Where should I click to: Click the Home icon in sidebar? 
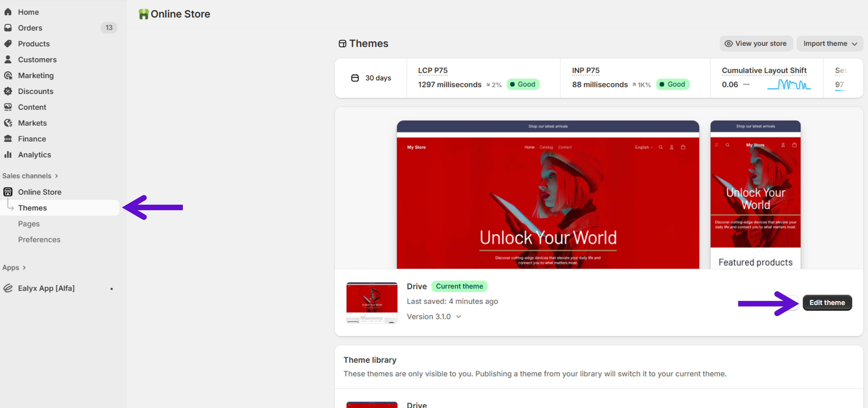point(8,12)
